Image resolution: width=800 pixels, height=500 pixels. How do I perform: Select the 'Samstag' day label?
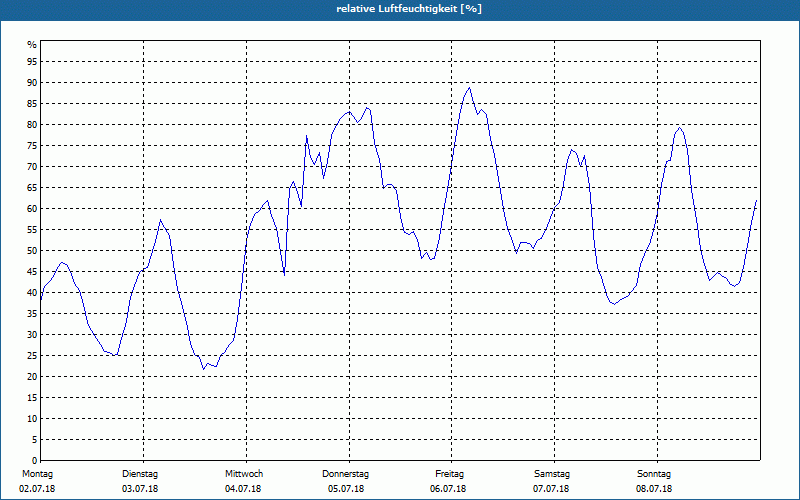tap(552, 474)
